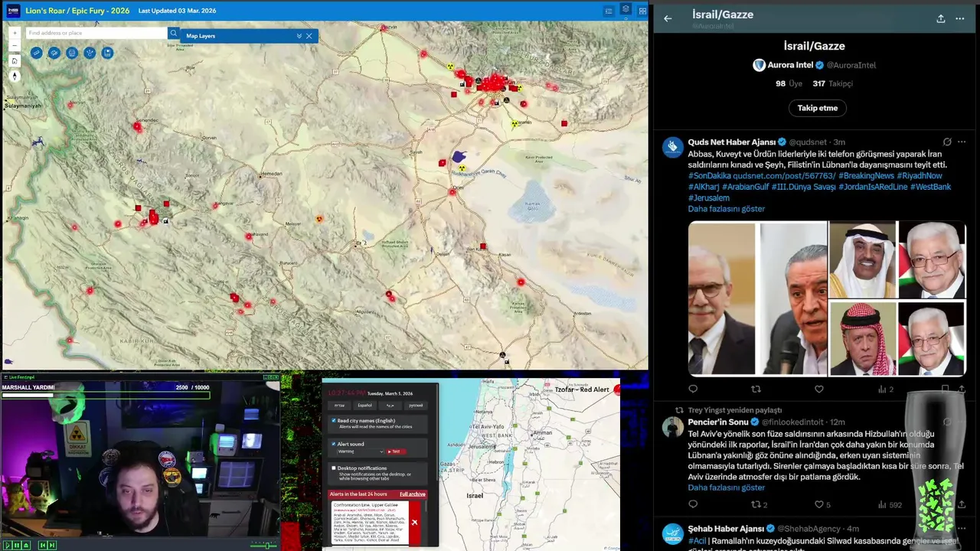Click the map home extent button
Viewport: 980px width, 551px height.
click(15, 60)
